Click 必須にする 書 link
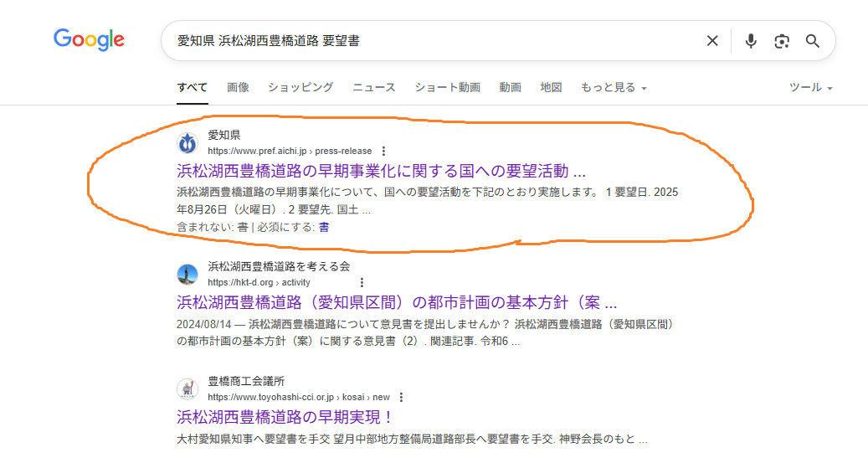The width and height of the screenshot is (868, 463). point(323,227)
